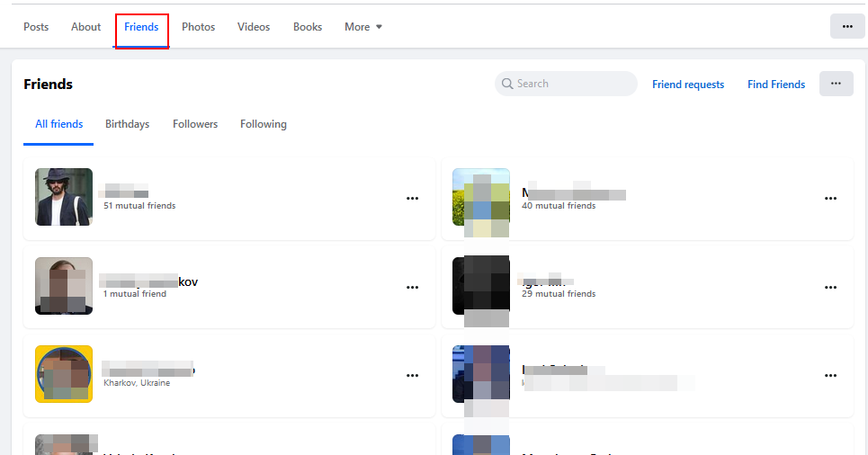This screenshot has width=868, height=455.
Task: Click the '1 mutual friend' text
Action: point(135,294)
